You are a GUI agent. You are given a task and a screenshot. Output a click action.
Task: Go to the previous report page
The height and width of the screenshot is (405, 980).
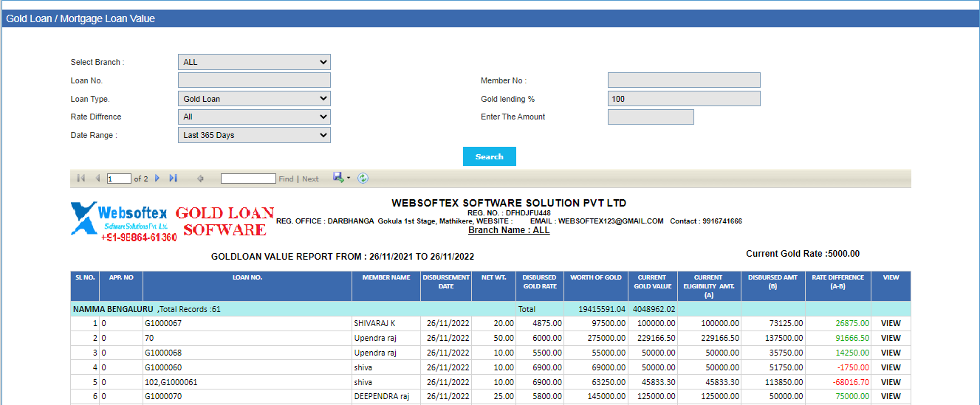point(97,179)
